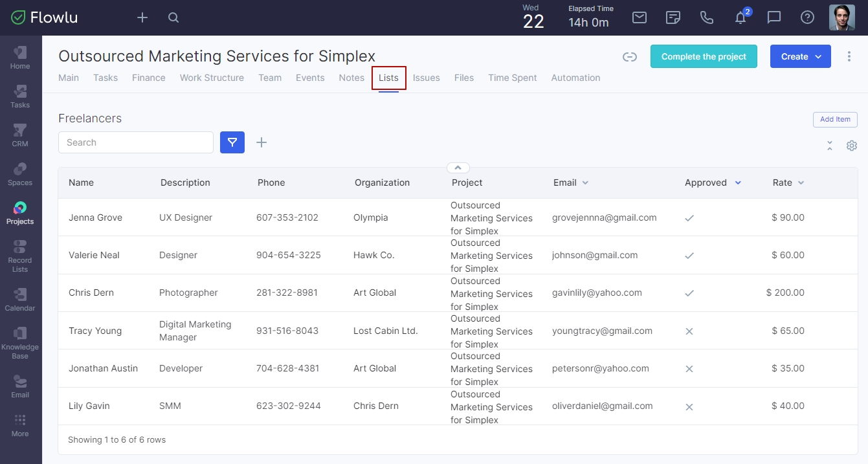Click phone number 931-516-8043
The width and height of the screenshot is (868, 464).
click(287, 331)
